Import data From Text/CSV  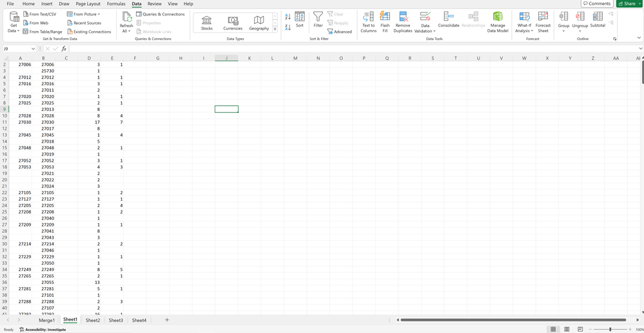tap(40, 14)
